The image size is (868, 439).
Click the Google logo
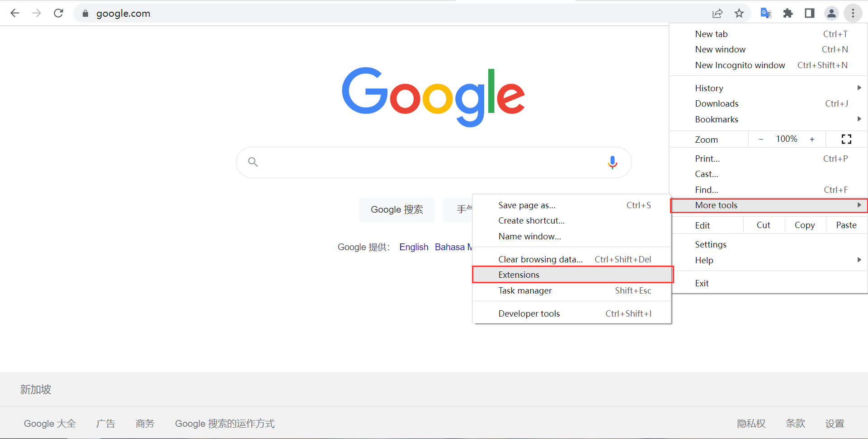coord(433,97)
